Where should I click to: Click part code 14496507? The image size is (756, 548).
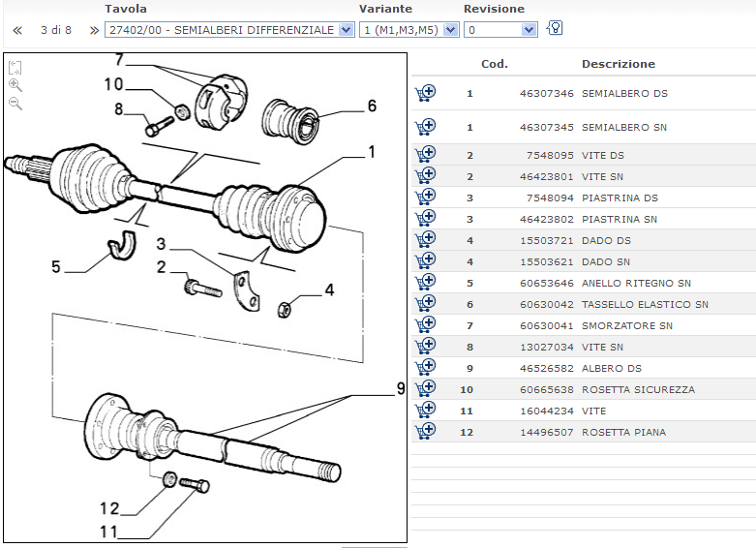tap(547, 432)
